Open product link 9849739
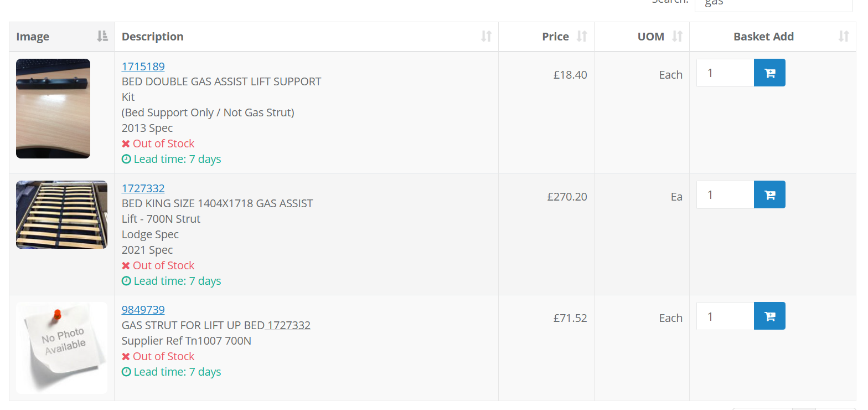This screenshot has height=410, width=868. (x=143, y=310)
